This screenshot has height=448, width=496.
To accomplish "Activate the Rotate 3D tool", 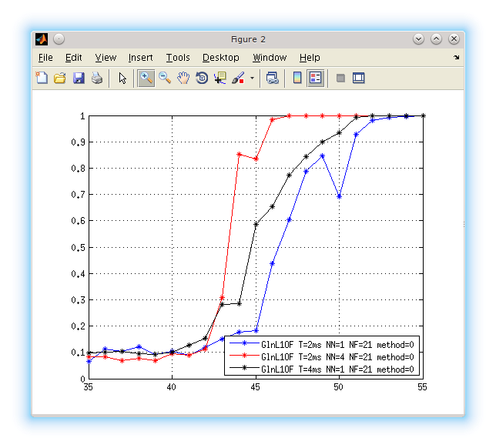I will pyautogui.click(x=202, y=78).
